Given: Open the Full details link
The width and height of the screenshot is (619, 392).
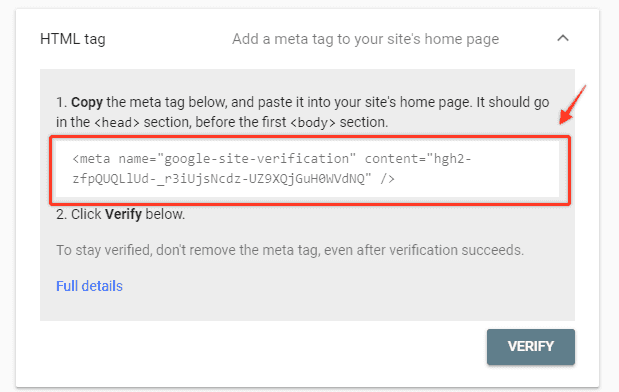Looking at the screenshot, I should click(89, 286).
